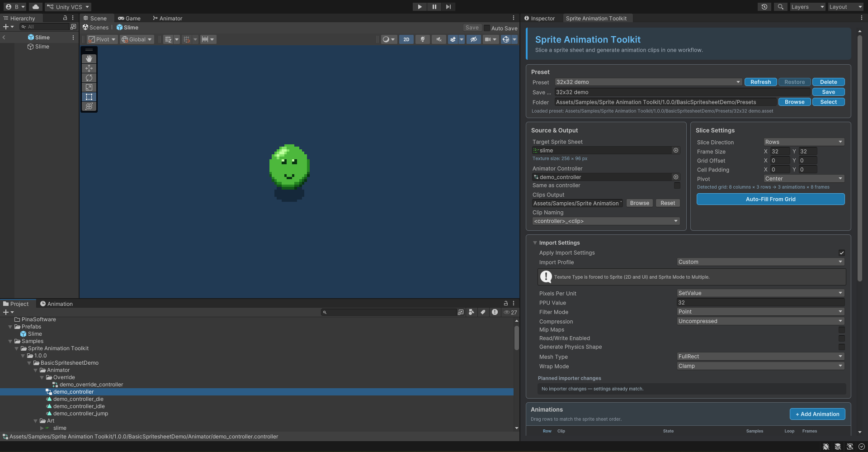Switch to the Animator tab
This screenshot has width=868, height=452.
tap(168, 19)
